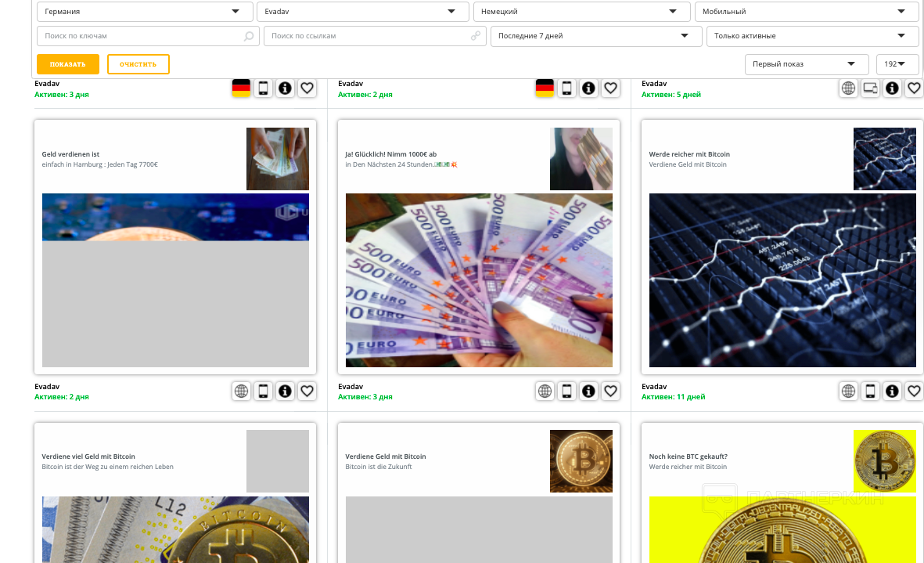
Task: Open the 192 per-page dropdown
Action: pos(897,64)
